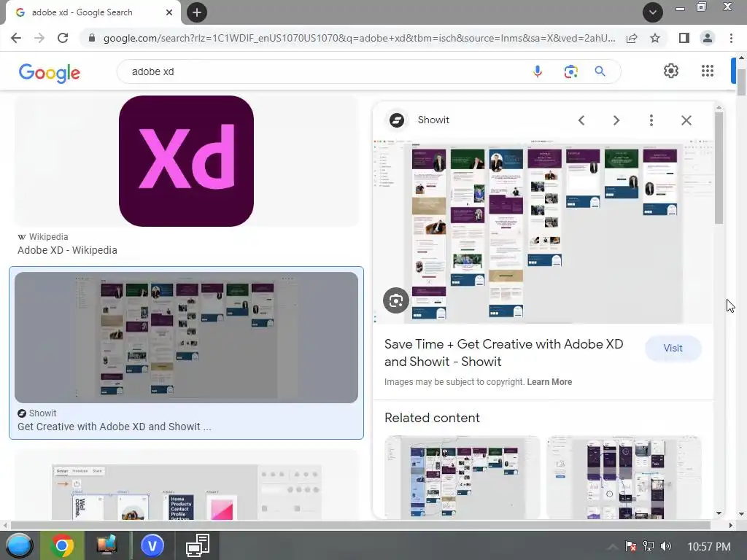Screen dimensions: 747x560
Task: Click the Showit source name in panel
Action: tap(433, 120)
